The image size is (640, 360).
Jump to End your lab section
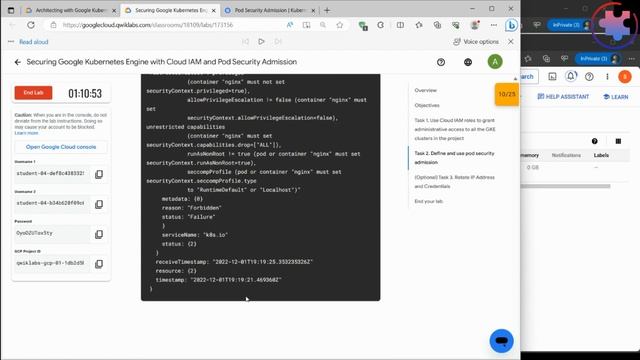point(429,201)
